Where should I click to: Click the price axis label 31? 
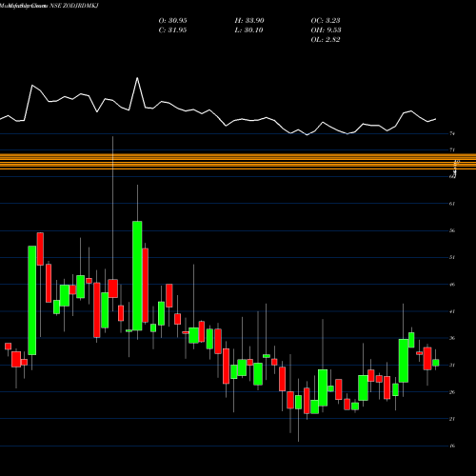pos(452,366)
